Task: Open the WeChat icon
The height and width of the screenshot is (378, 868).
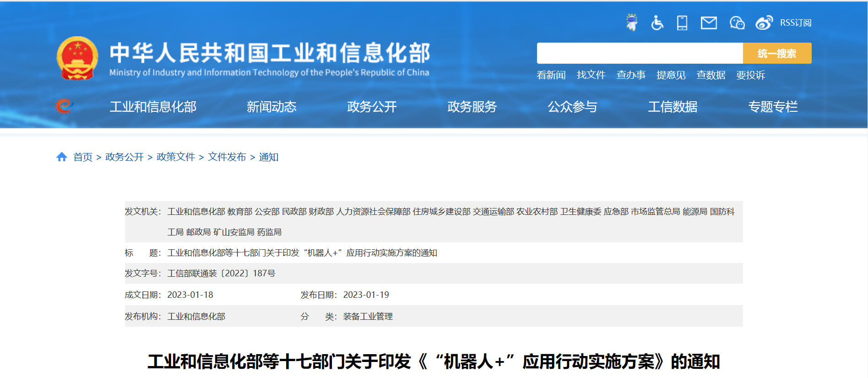Action: coord(737,22)
